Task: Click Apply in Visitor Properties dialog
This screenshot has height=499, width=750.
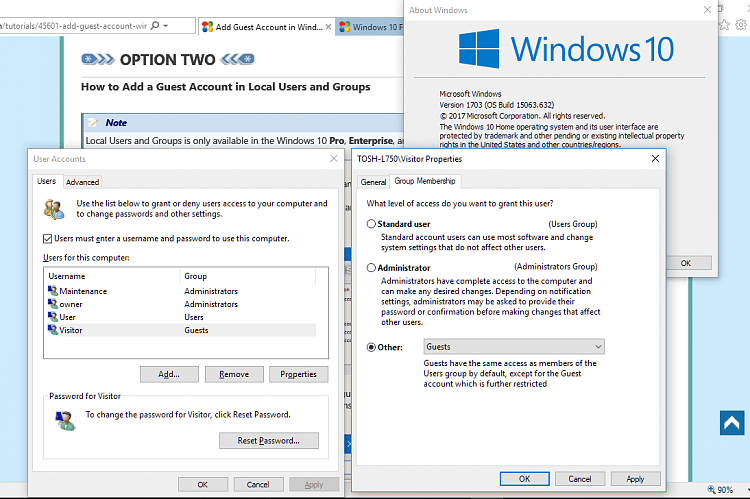Action: (x=635, y=479)
